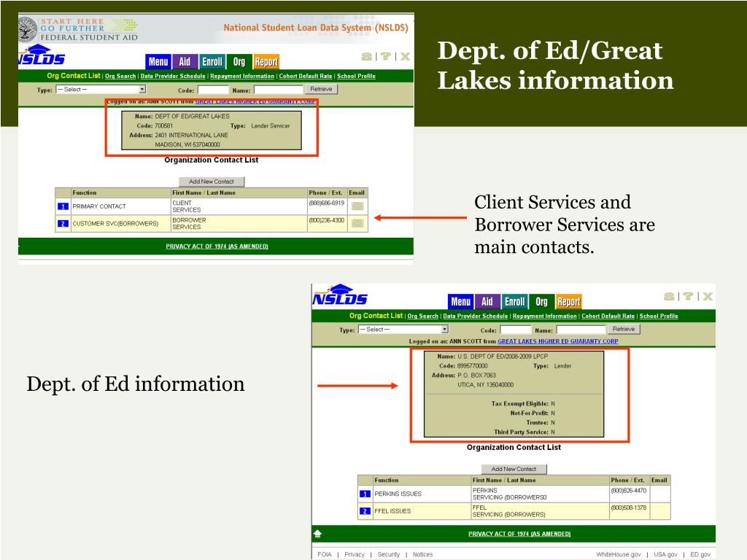Click the NSLDS logo in the top screenshot
Image resolution: width=747 pixels, height=560 pixels.
[x=42, y=55]
